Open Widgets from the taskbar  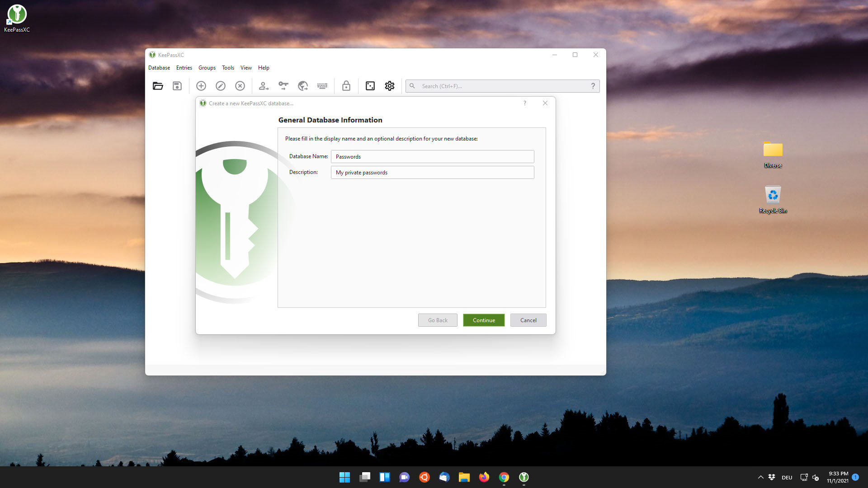point(385,477)
